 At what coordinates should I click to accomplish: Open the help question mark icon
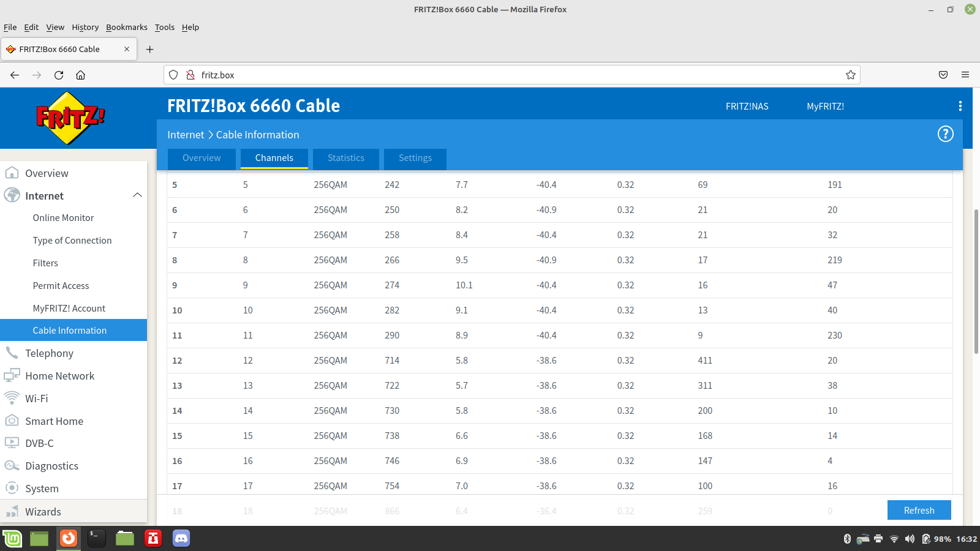[945, 134]
